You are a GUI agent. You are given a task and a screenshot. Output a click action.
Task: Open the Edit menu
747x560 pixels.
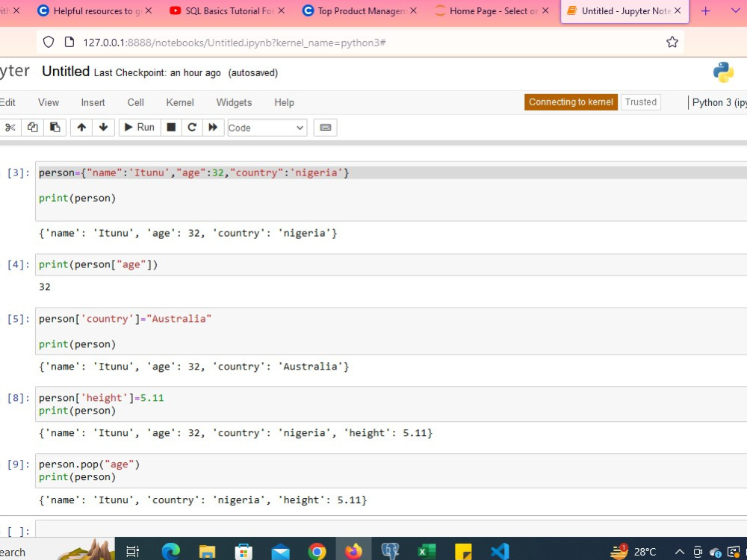pos(7,102)
